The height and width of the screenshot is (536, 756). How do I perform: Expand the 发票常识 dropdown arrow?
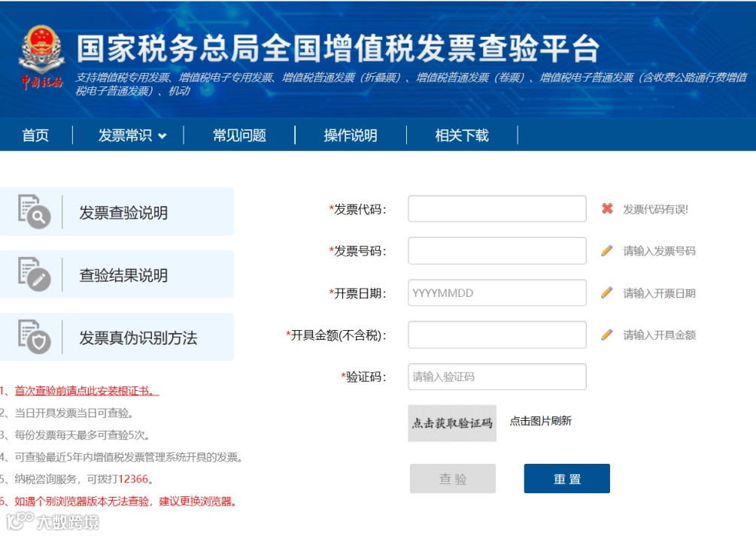coord(162,136)
